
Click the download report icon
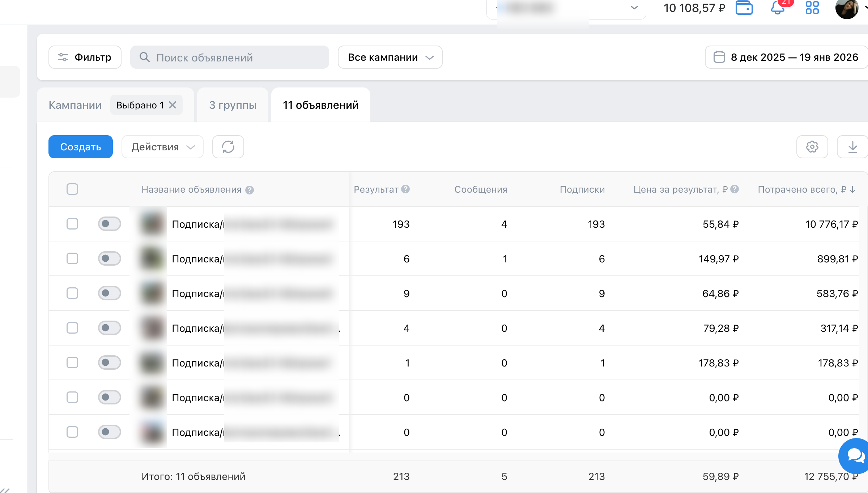click(x=852, y=147)
